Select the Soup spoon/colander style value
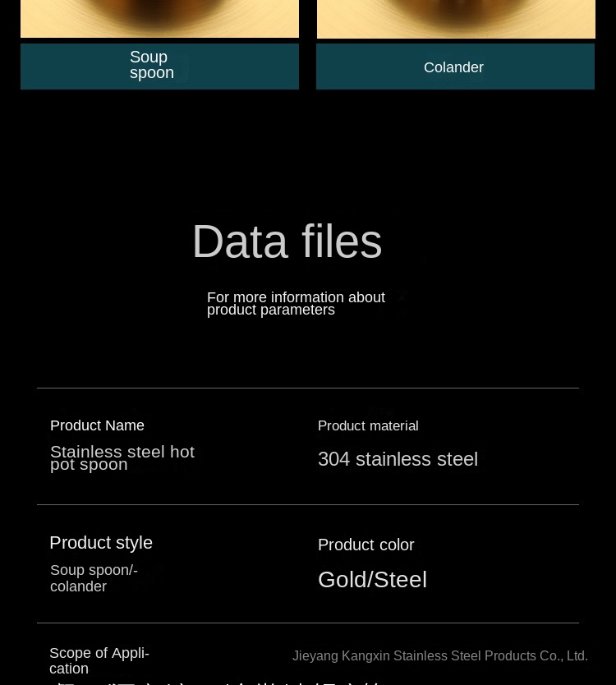The width and height of the screenshot is (616, 685). (94, 578)
